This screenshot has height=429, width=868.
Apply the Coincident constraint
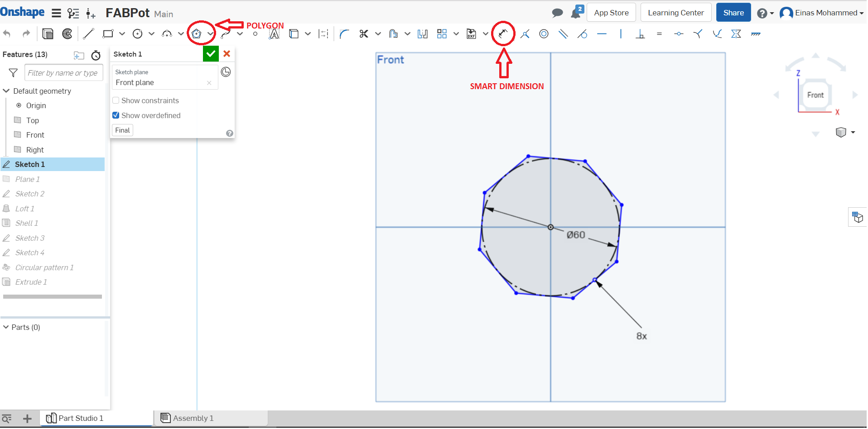(x=525, y=33)
